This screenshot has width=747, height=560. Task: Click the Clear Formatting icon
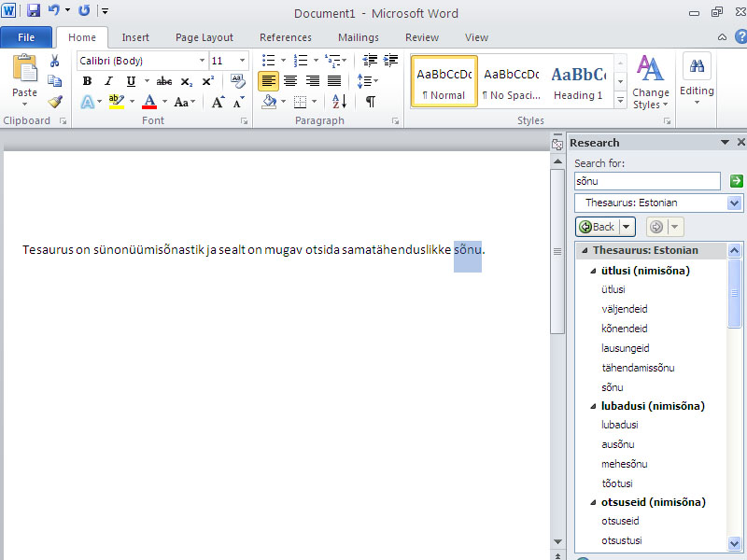(238, 81)
